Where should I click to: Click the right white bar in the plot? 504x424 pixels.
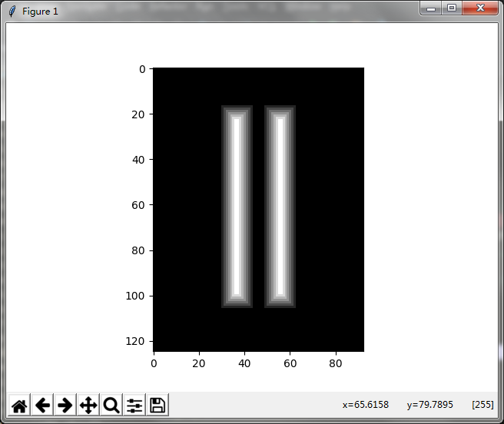click(x=280, y=207)
